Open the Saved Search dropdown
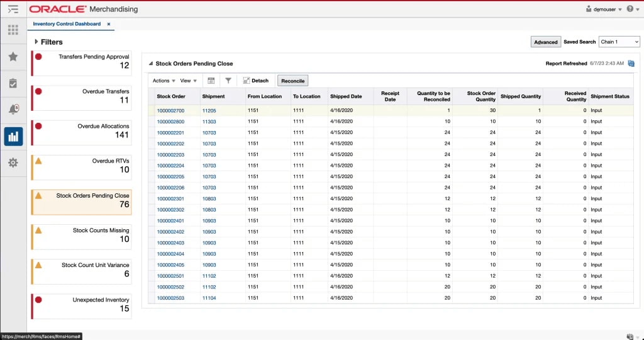644x340 pixels. [619, 42]
